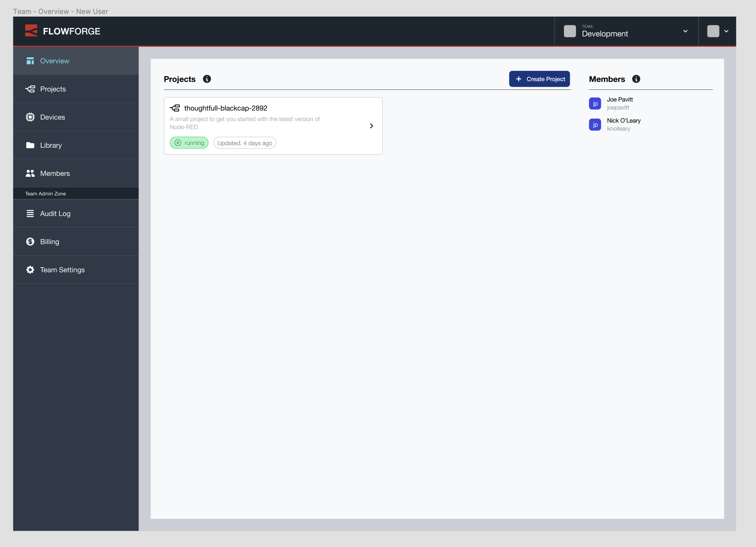This screenshot has width=756, height=547.
Task: Go to the Members section
Action: click(55, 173)
